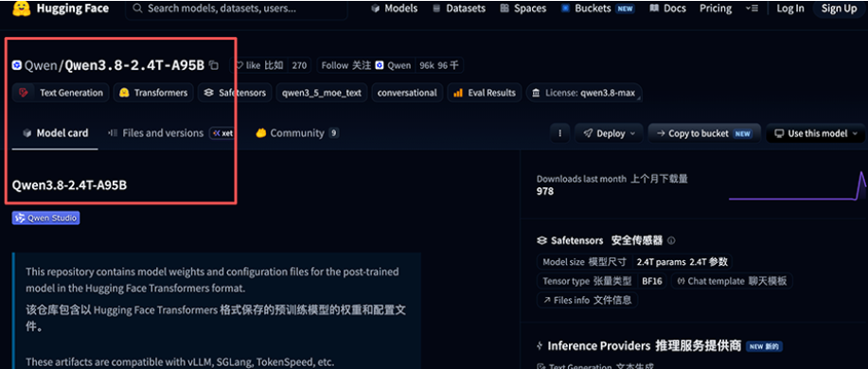Click the Log In link
This screenshot has height=369, width=868.
point(790,9)
